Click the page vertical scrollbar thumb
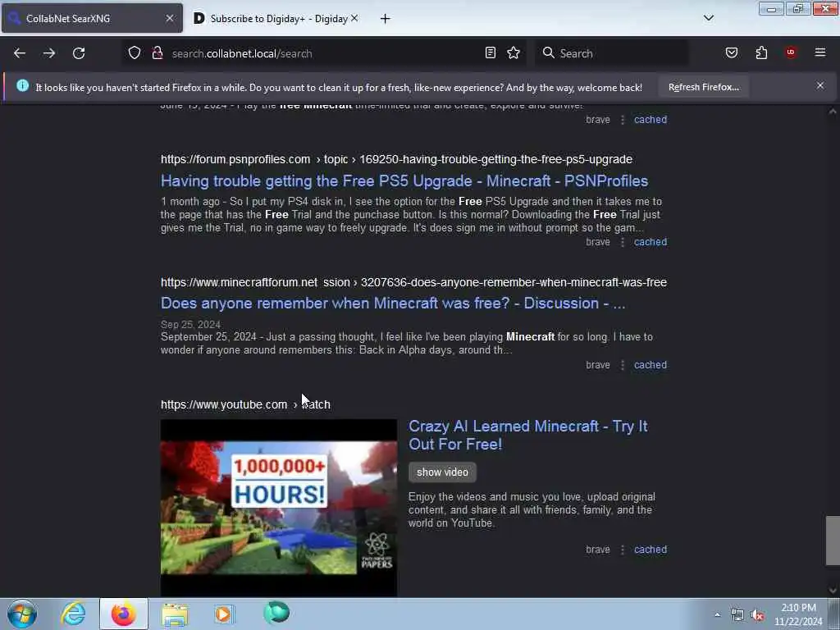 pyautogui.click(x=833, y=540)
